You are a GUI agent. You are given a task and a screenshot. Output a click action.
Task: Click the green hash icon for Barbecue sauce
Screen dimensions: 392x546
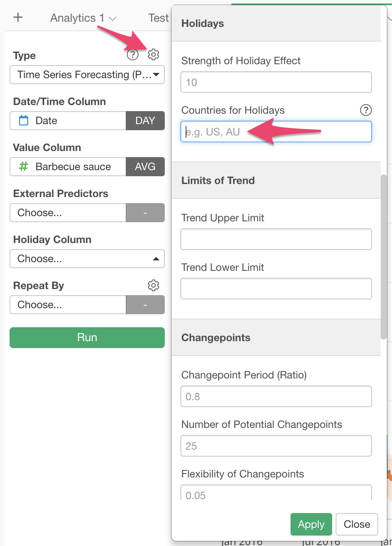click(x=24, y=167)
